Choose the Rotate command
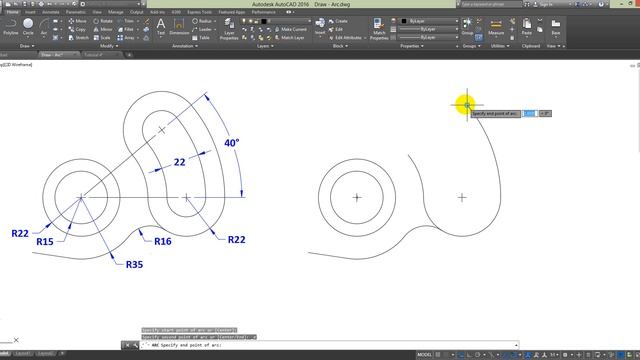 [x=103, y=21]
